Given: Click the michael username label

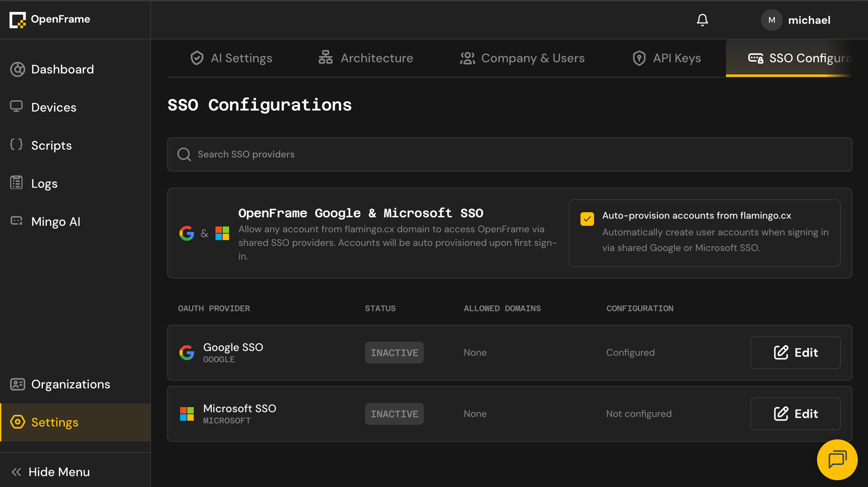Looking at the screenshot, I should (809, 20).
